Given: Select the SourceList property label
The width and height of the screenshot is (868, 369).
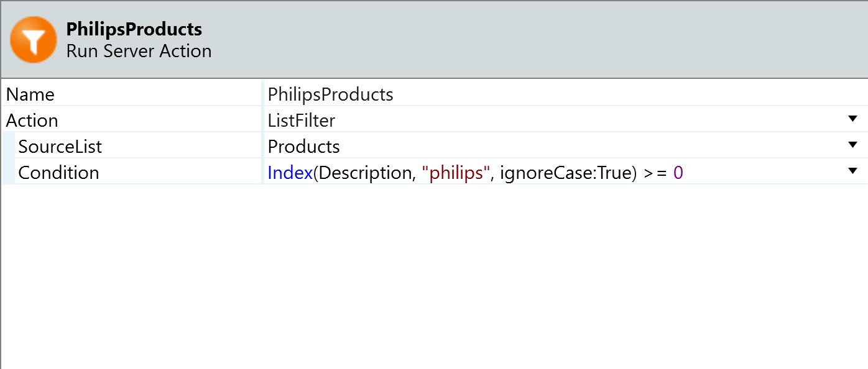Looking at the screenshot, I should tap(60, 147).
